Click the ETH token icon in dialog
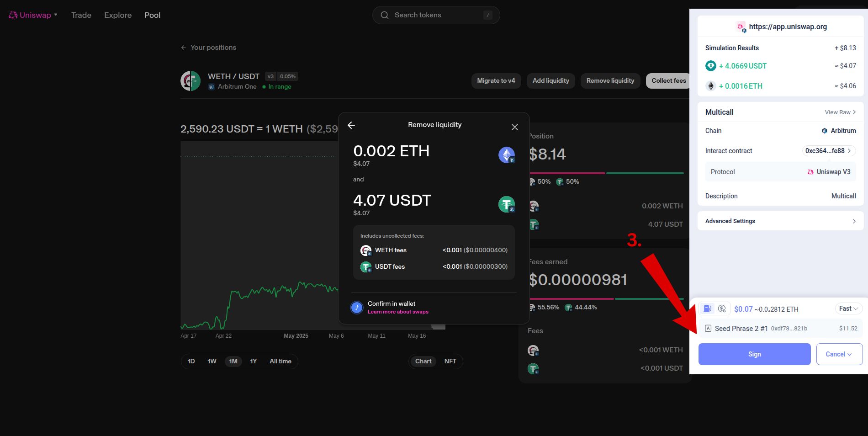 pos(506,155)
